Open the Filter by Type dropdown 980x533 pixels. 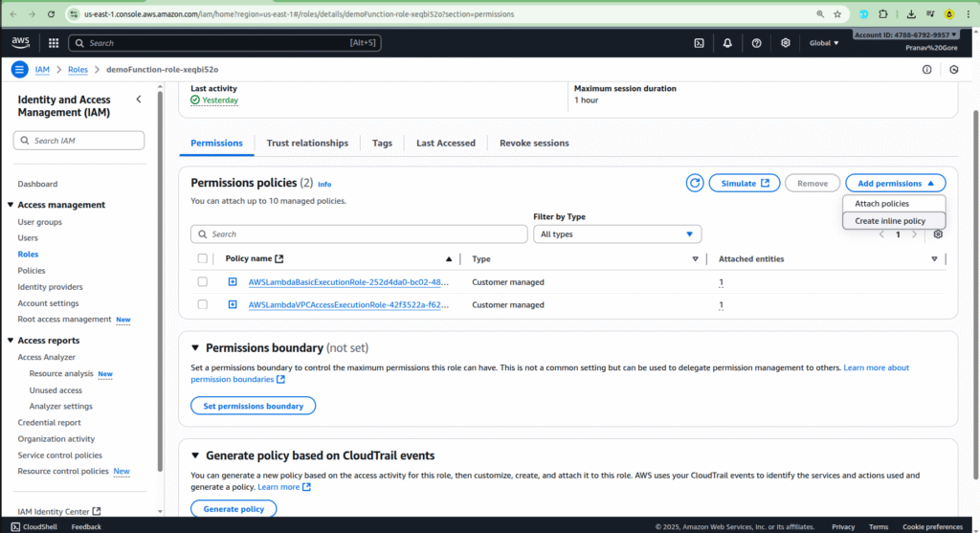[x=617, y=234]
